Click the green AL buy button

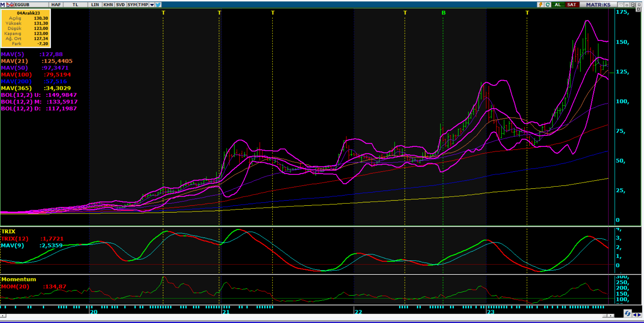558,5
